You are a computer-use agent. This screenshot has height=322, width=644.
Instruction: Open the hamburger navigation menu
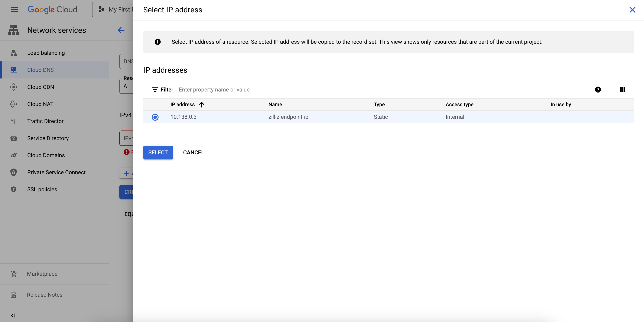tap(14, 10)
